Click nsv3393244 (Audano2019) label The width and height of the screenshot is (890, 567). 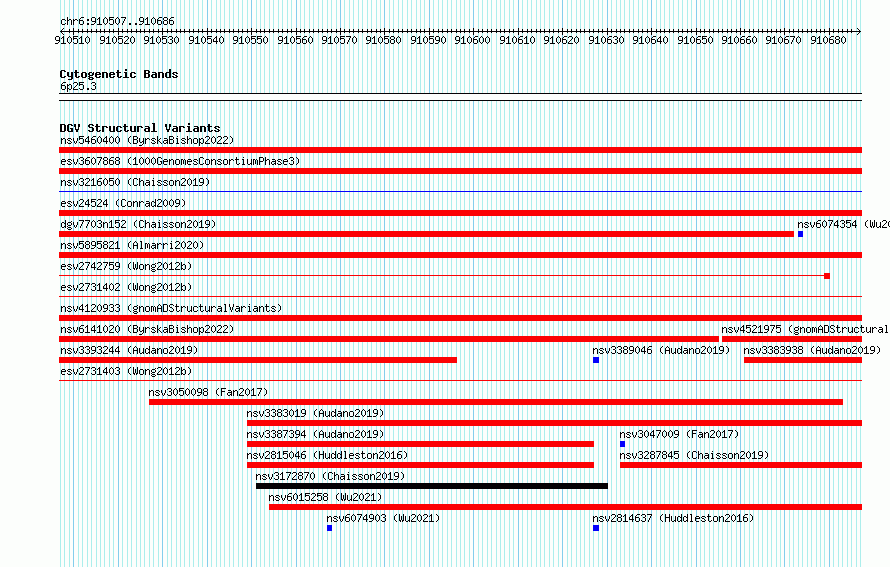coord(129,350)
